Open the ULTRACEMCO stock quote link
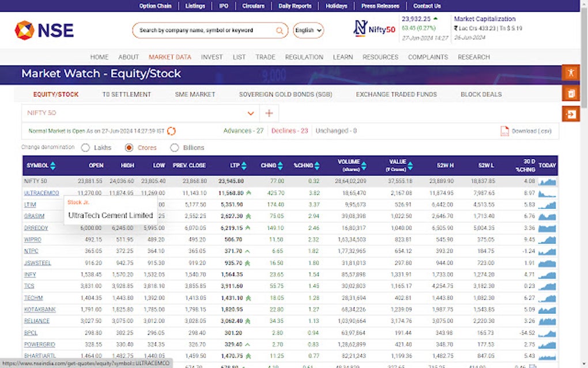The image size is (588, 368). pyautogui.click(x=41, y=193)
